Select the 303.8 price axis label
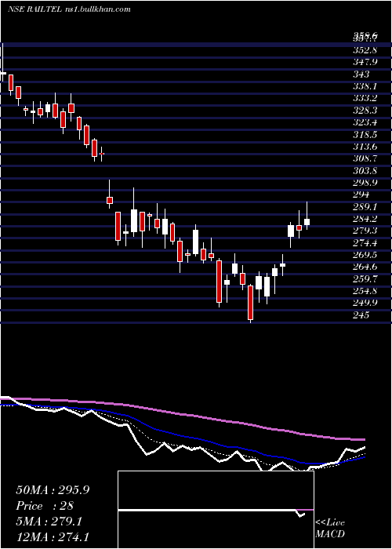 tap(365, 170)
